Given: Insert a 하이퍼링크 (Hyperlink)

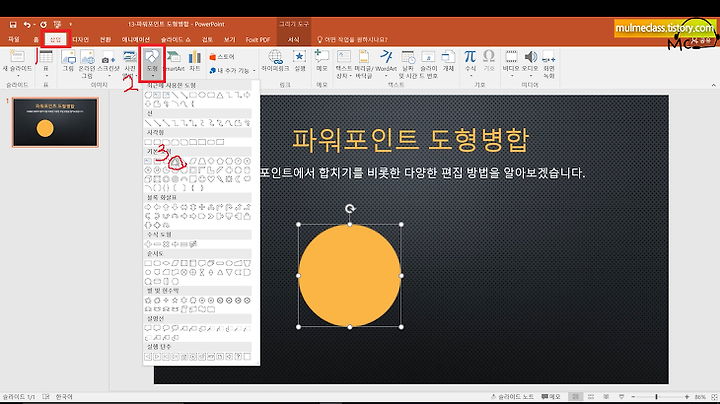Looking at the screenshot, I should (x=275, y=61).
